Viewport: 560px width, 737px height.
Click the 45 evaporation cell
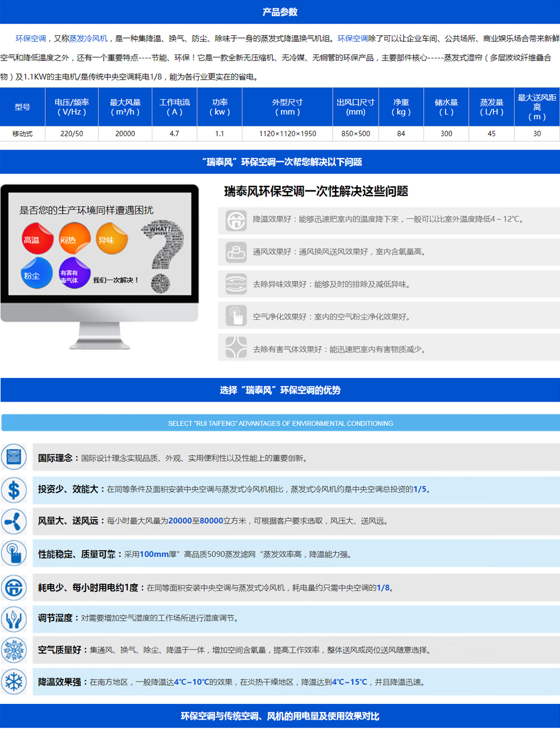492,134
